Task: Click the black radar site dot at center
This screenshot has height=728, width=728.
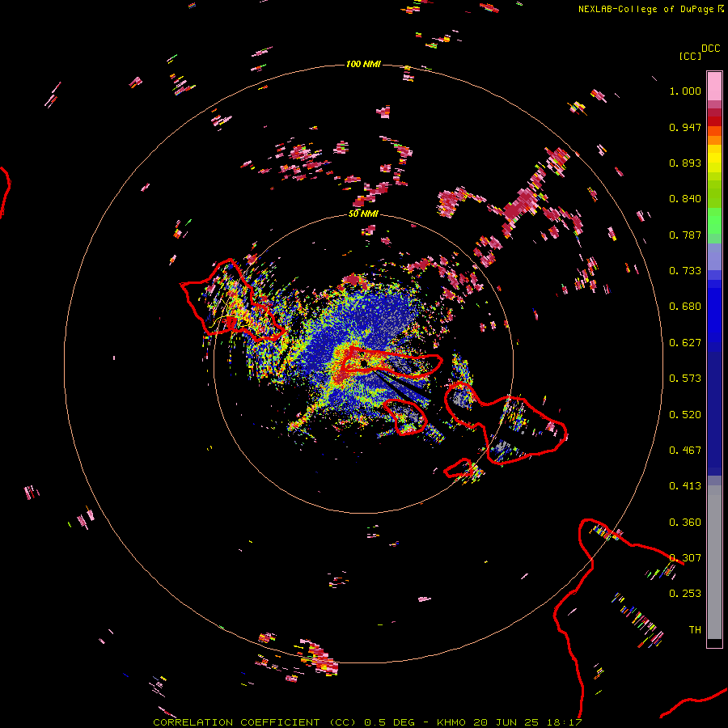Action: (x=363, y=363)
